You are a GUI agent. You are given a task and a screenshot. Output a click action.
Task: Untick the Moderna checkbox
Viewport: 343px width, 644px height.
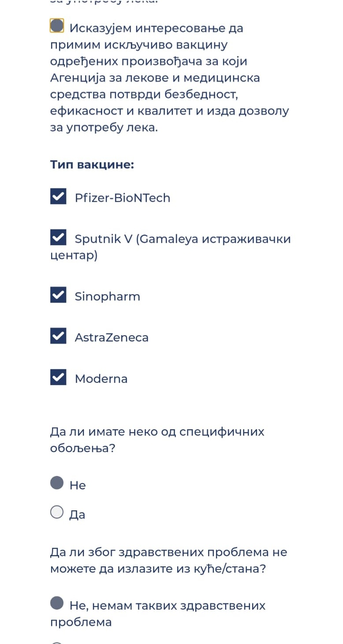pyautogui.click(x=58, y=377)
